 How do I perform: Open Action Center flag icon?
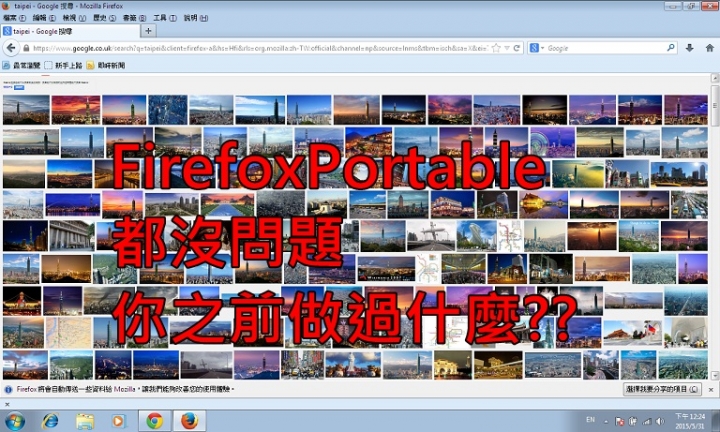tap(619, 421)
